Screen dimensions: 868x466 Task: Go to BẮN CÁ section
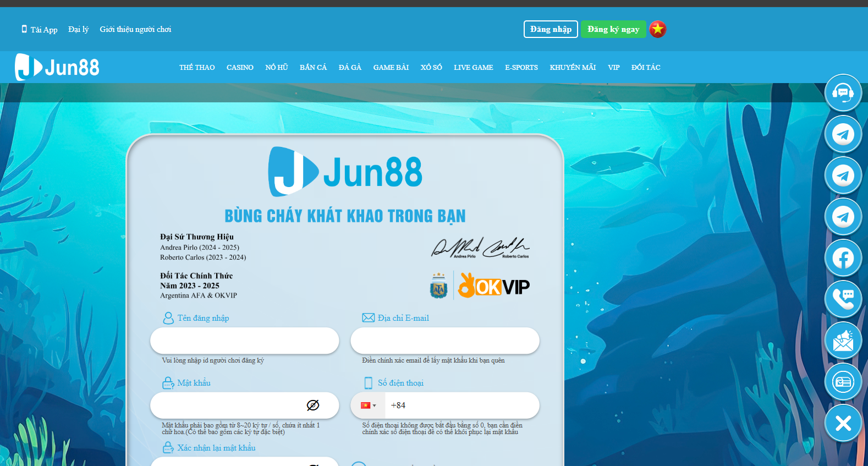(313, 67)
